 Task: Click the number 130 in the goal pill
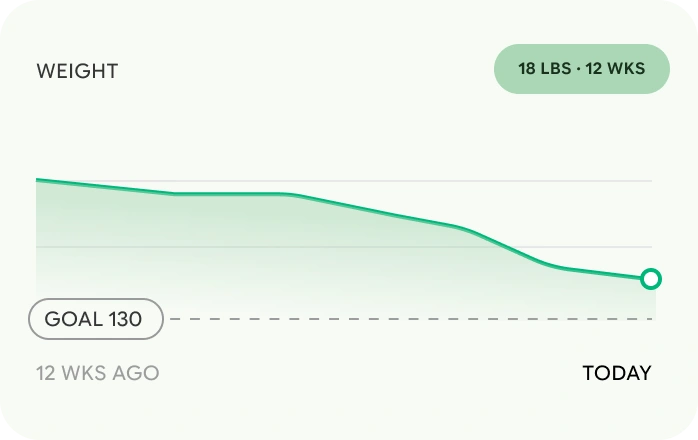pyautogui.click(x=126, y=319)
